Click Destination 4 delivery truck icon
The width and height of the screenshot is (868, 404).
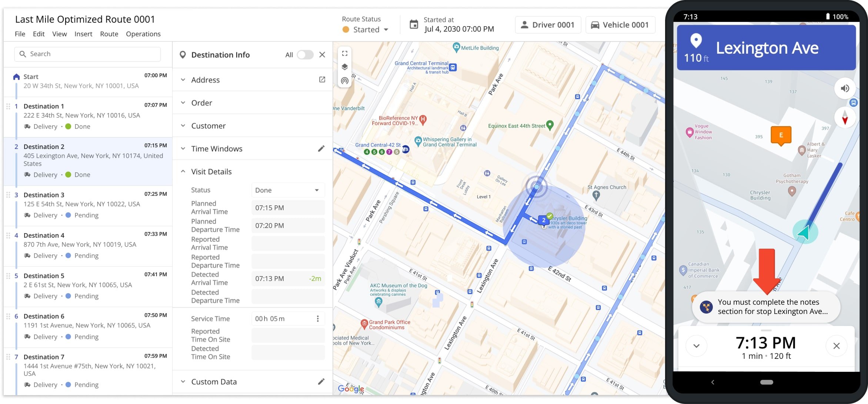pos(27,255)
